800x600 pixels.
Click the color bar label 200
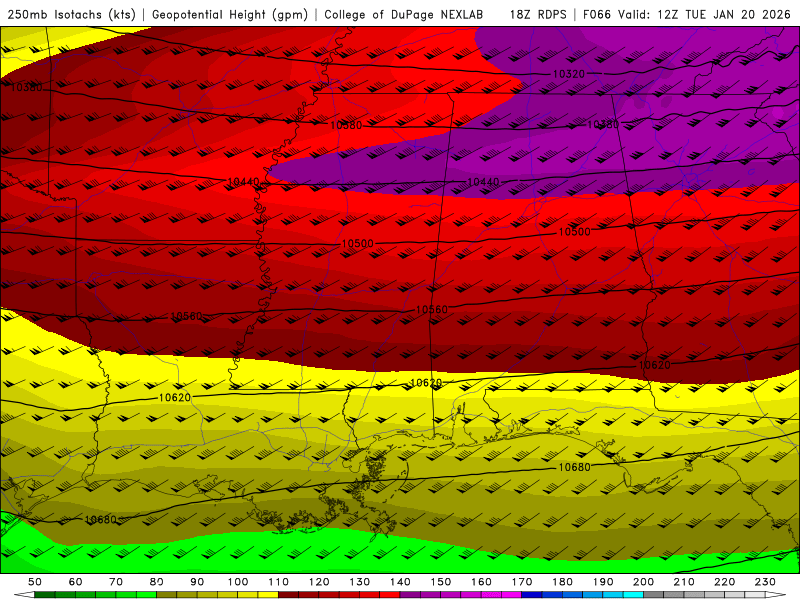[643, 582]
